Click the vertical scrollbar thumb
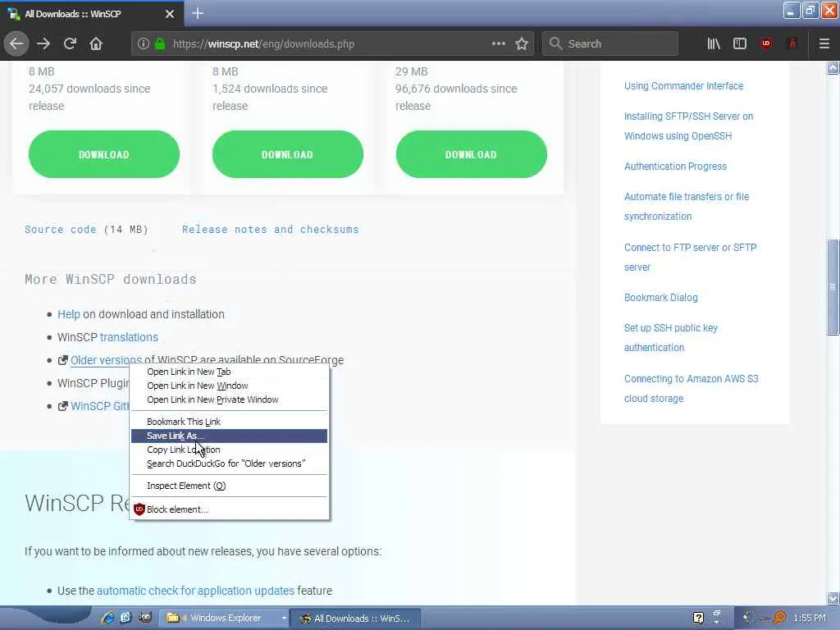Screen dimensions: 840x630 pyautogui.click(x=833, y=286)
